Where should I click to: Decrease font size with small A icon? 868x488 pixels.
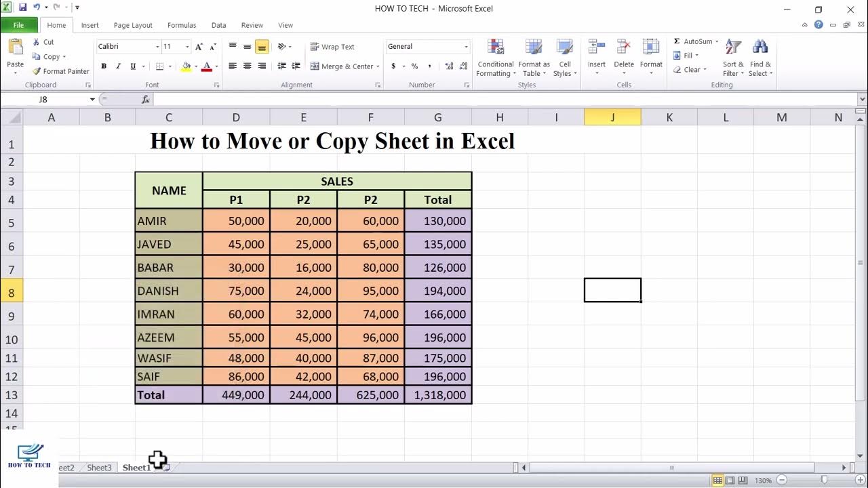[x=212, y=47]
